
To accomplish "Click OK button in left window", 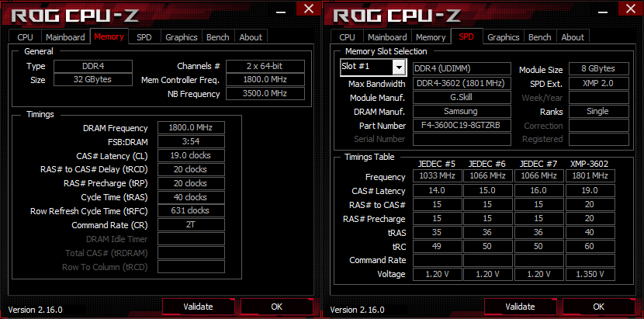I will click(277, 307).
